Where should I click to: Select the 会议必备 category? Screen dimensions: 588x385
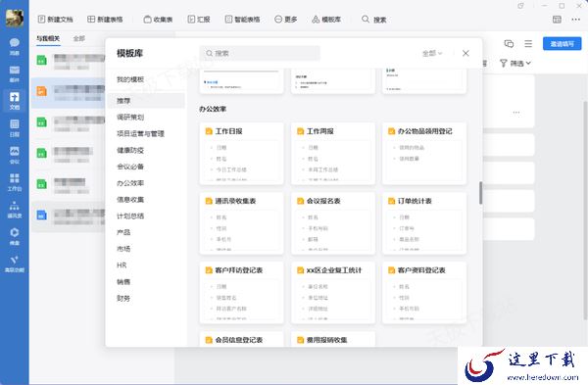pyautogui.click(x=130, y=167)
